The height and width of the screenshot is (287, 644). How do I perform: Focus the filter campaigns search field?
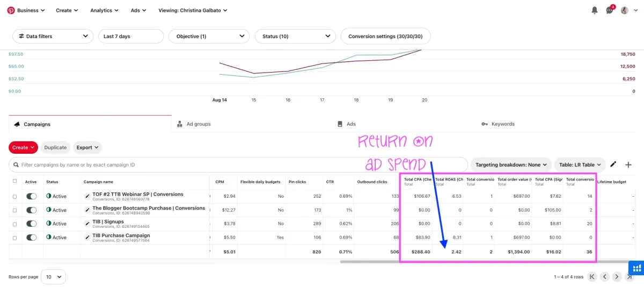click(x=238, y=164)
